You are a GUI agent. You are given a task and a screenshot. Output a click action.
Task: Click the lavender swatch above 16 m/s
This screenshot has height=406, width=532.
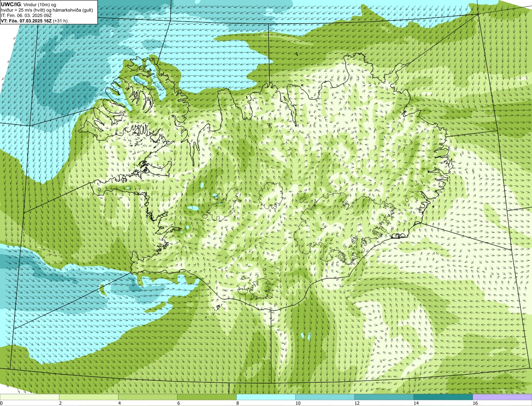[502, 397]
